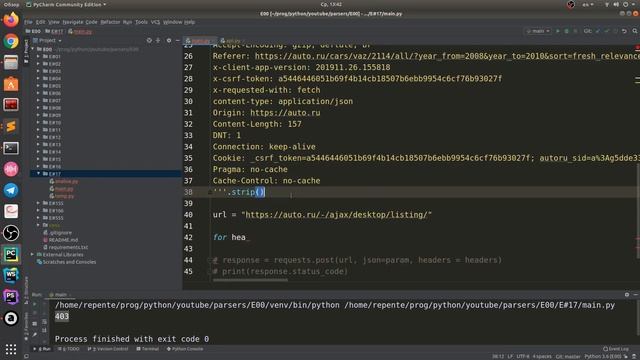Open the PyCharm Community Edition app menu
This screenshot has height=360, width=640.
(65, 4)
